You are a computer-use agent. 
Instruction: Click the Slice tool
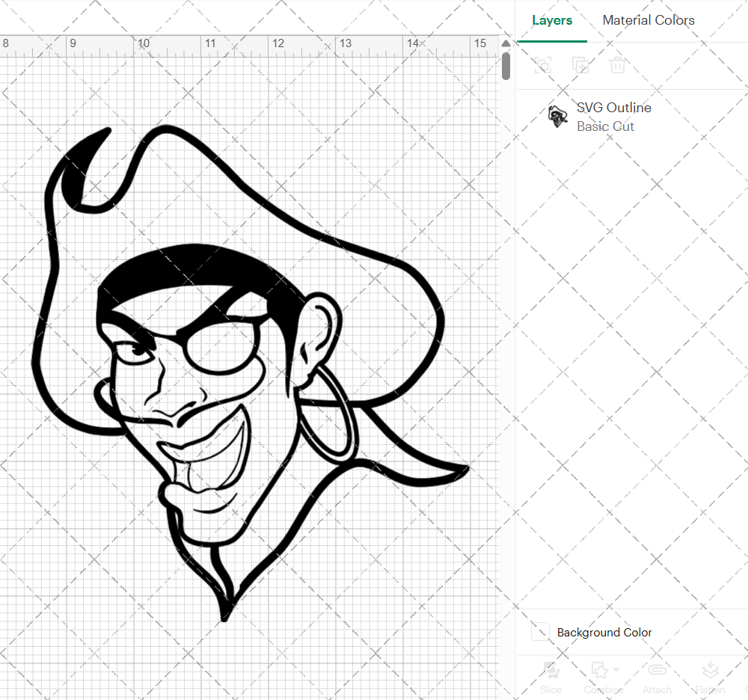click(551, 678)
